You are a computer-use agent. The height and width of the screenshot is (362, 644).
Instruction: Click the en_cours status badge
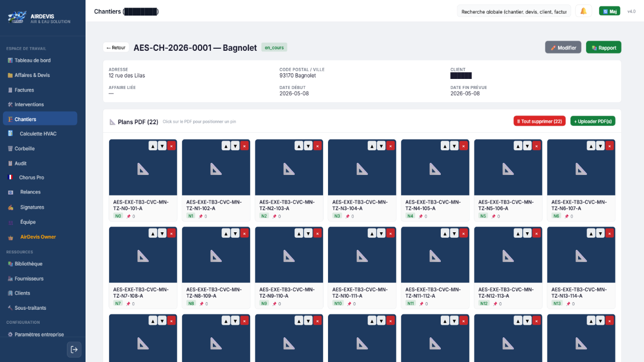274,48
